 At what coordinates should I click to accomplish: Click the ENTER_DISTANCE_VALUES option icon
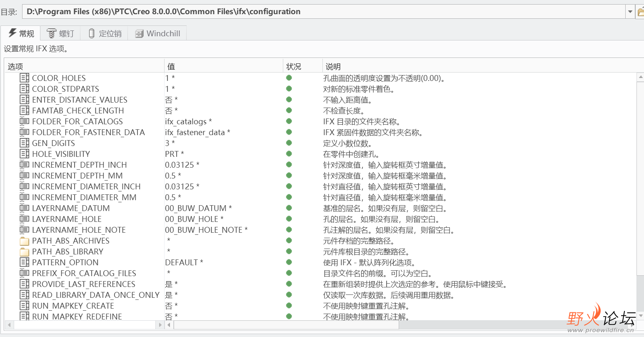click(25, 100)
